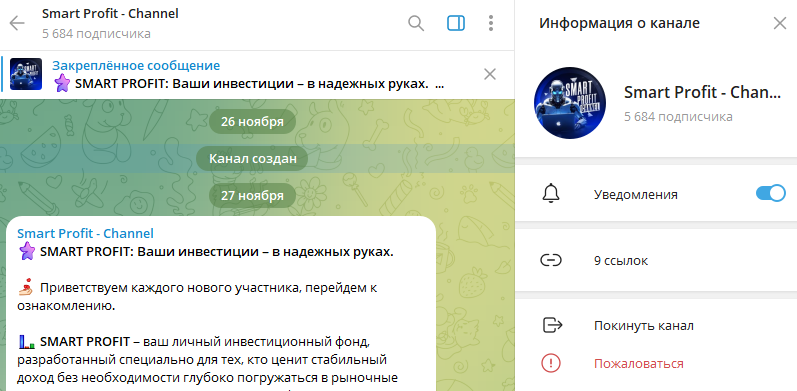Click the hand emoji before 'Приветствуем'
This screenshot has width=797, height=391.
pyautogui.click(x=26, y=287)
